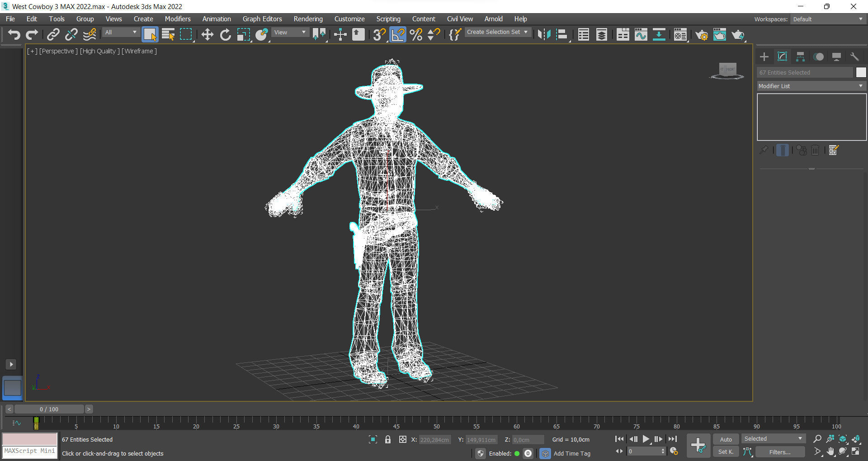The width and height of the screenshot is (868, 461).
Task: Open the Scripting menu
Action: click(x=388, y=19)
